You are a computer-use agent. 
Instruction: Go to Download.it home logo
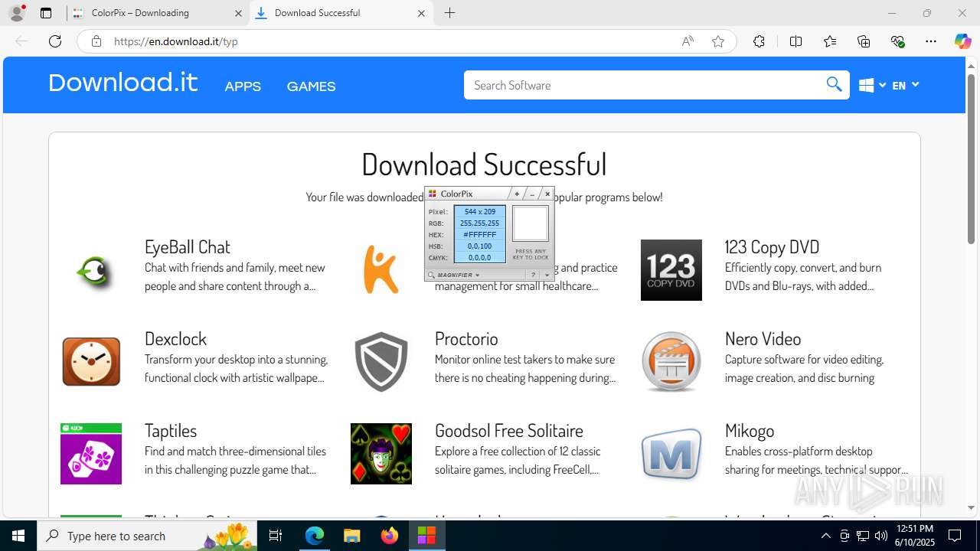point(123,82)
